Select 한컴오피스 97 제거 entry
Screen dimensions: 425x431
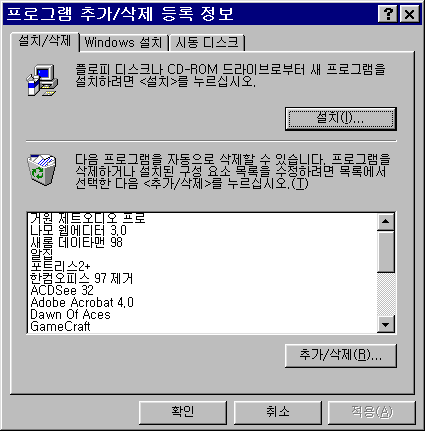81,278
